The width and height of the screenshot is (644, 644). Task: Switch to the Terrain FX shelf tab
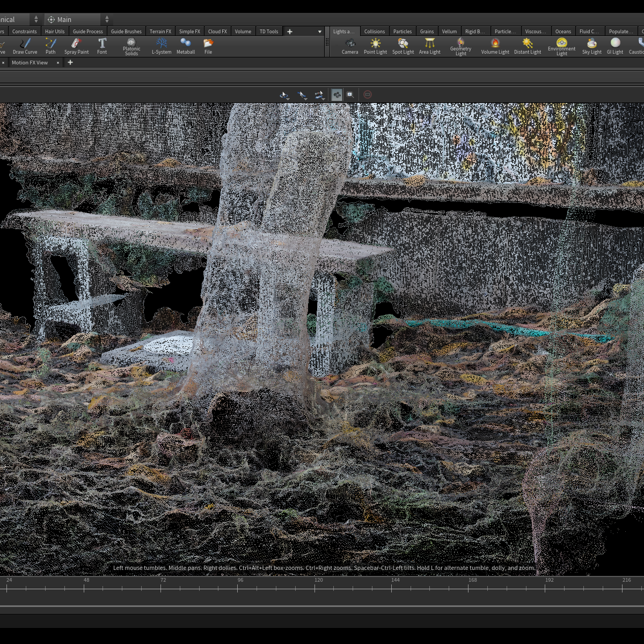(160, 32)
